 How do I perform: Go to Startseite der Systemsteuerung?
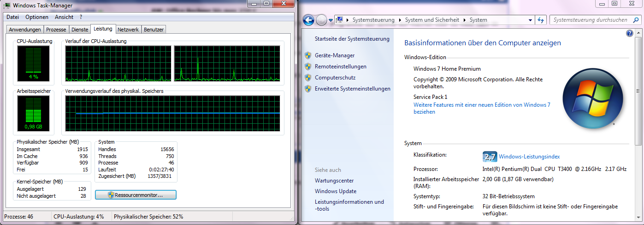[x=352, y=39]
